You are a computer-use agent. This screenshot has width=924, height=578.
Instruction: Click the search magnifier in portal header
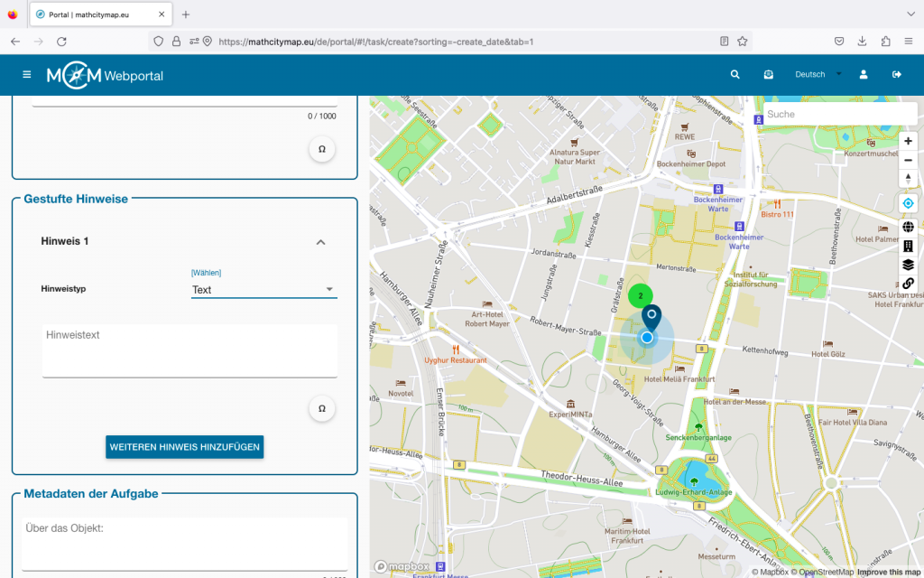pyautogui.click(x=735, y=75)
